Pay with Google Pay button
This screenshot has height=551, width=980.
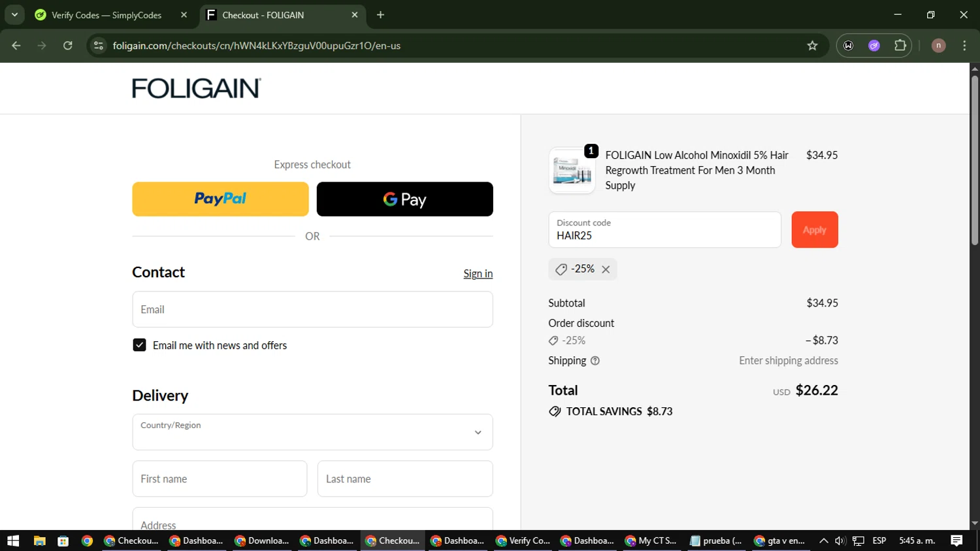[x=404, y=199]
